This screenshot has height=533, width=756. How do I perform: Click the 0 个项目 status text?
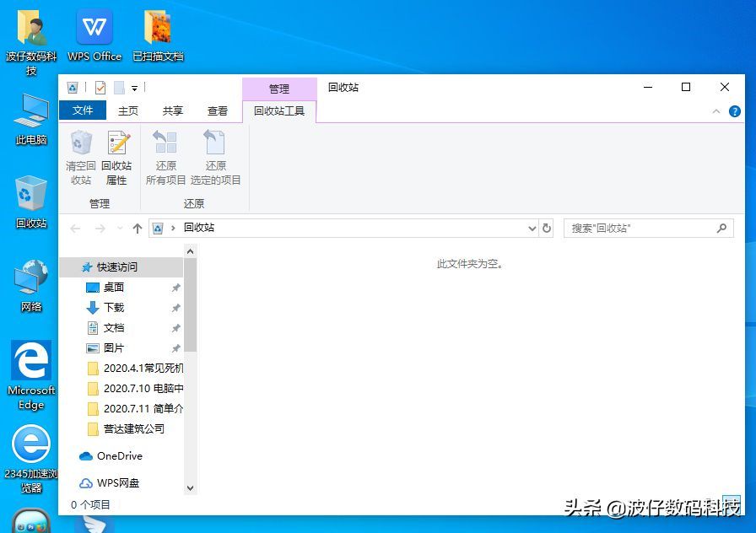tap(90, 504)
